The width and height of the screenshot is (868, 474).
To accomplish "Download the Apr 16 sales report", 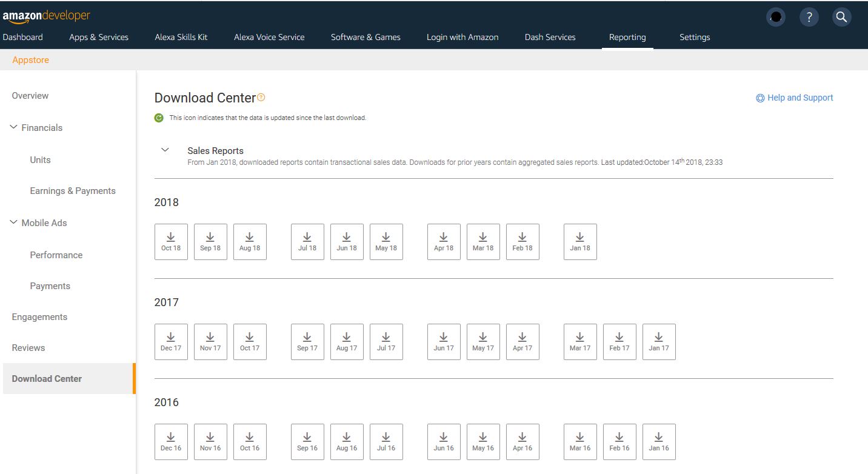I will (522, 442).
